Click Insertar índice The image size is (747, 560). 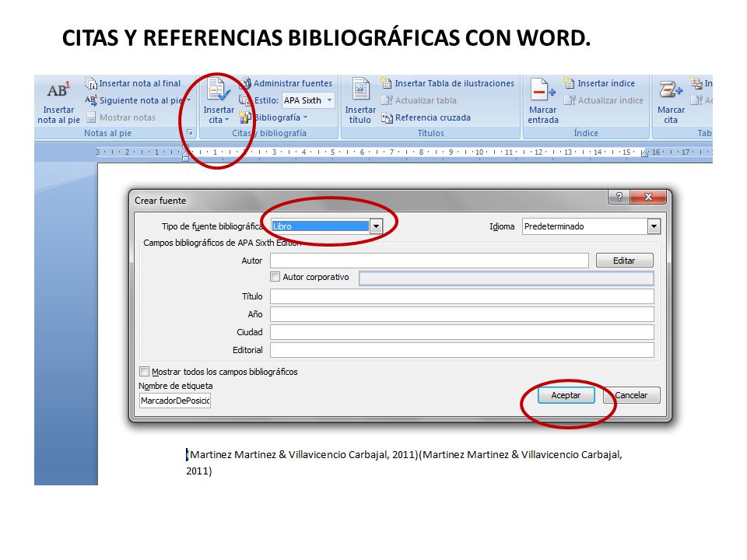599,83
